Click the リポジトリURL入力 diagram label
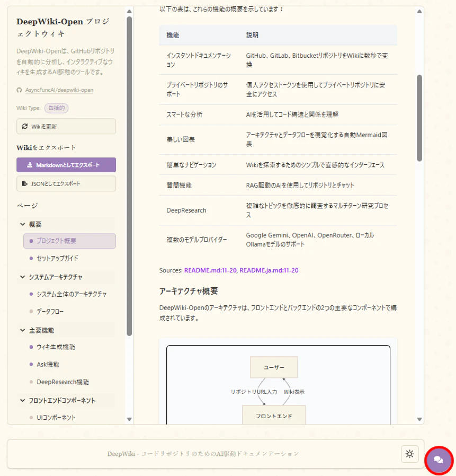This screenshot has width=456, height=476. coord(254,392)
